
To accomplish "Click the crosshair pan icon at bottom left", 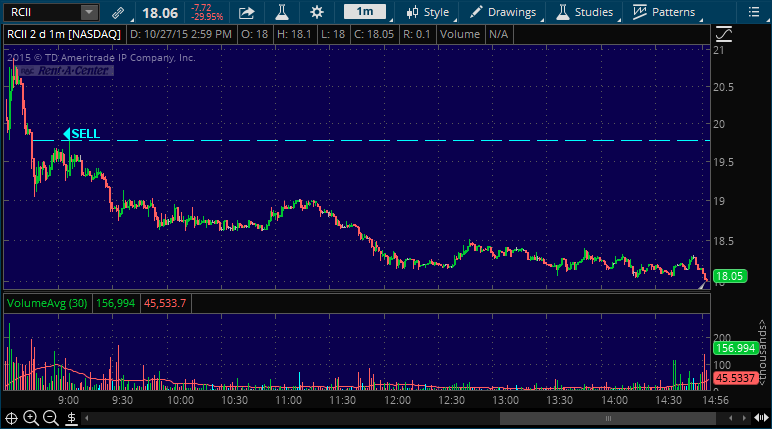I will [12, 417].
